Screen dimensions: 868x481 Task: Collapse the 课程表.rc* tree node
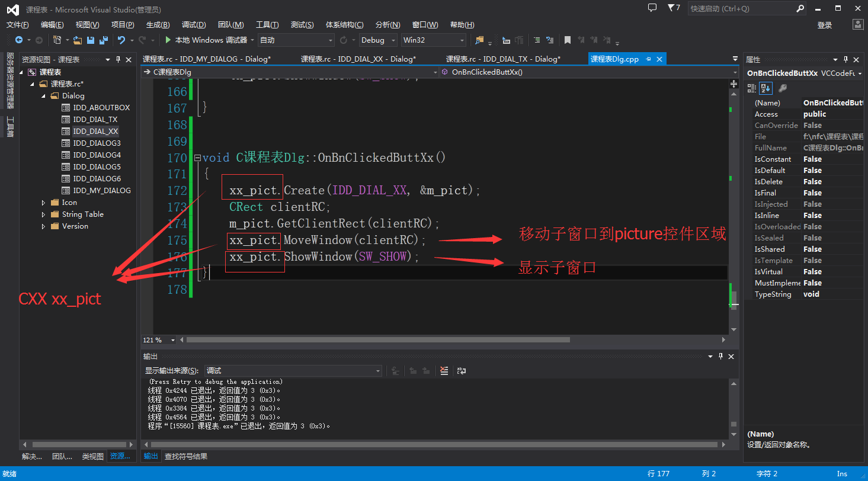click(x=33, y=84)
